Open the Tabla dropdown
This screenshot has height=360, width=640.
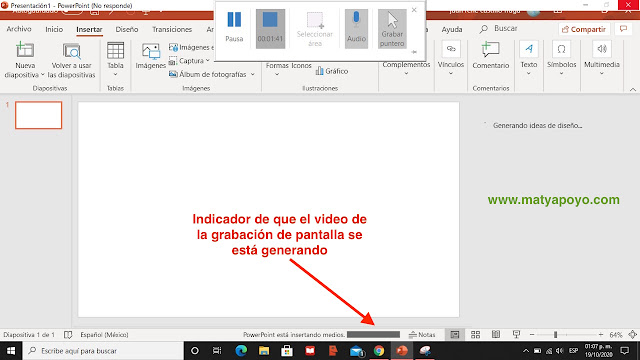115,60
